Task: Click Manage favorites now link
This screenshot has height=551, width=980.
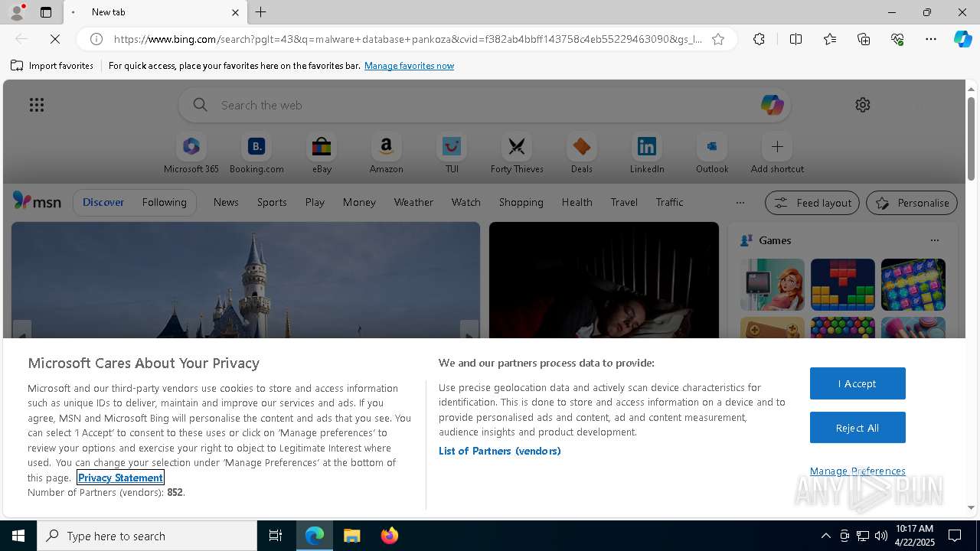Action: 409,66
